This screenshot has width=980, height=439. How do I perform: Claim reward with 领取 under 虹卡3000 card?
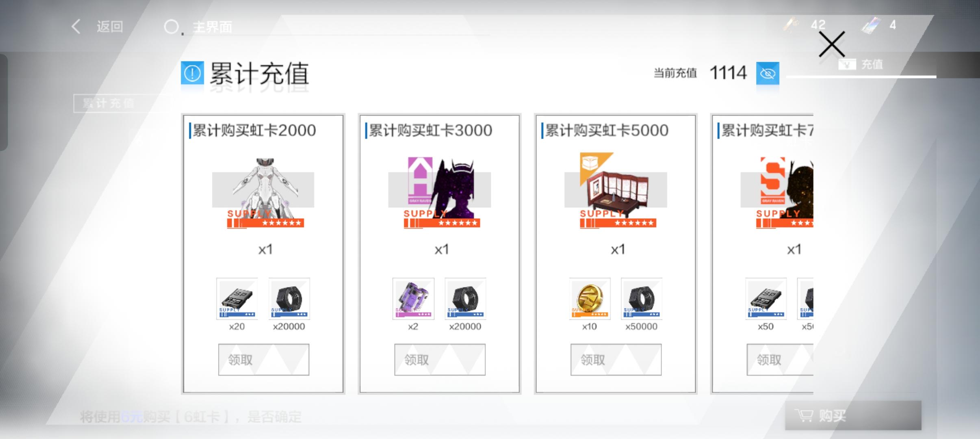(440, 360)
